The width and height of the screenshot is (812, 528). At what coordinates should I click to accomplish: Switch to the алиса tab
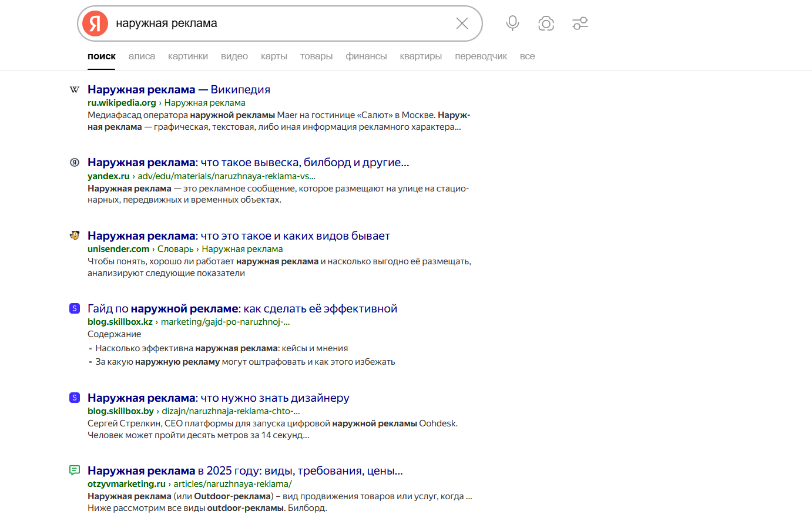coord(142,56)
